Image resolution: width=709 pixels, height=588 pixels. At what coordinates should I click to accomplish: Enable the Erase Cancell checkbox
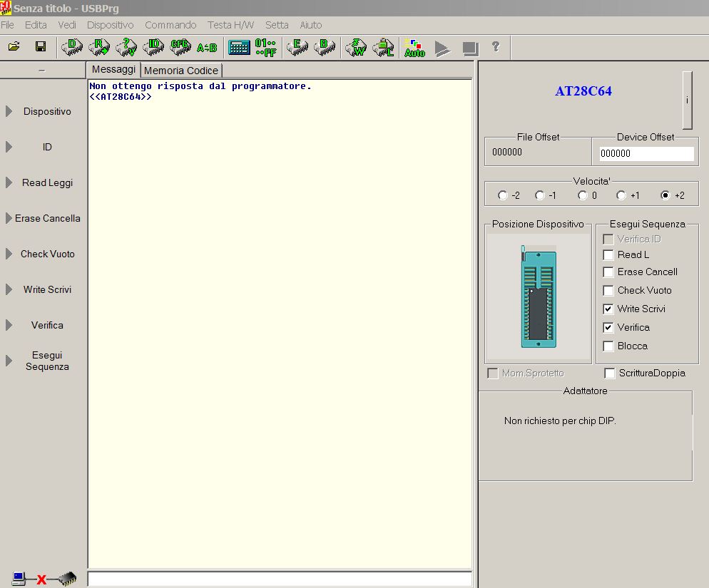[x=608, y=272]
